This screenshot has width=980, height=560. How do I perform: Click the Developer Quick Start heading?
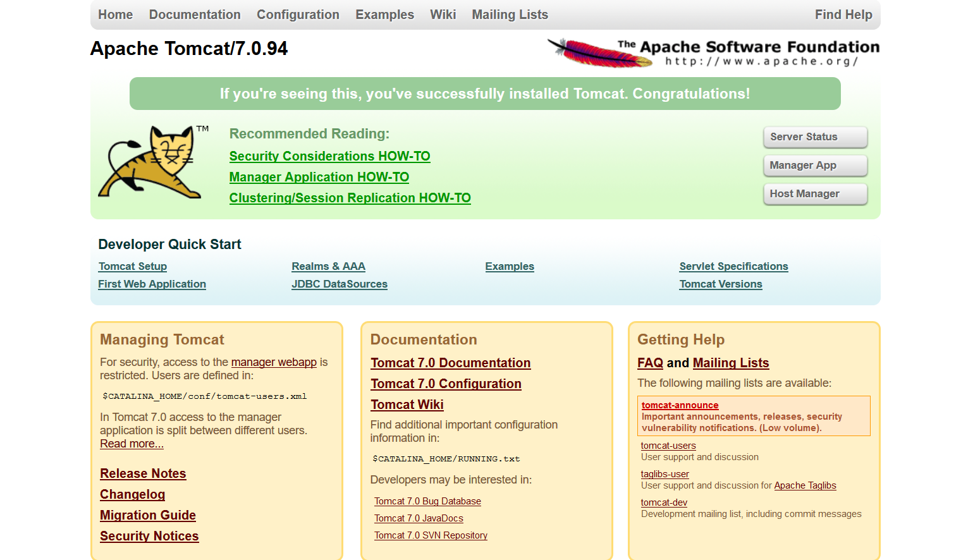169,245
